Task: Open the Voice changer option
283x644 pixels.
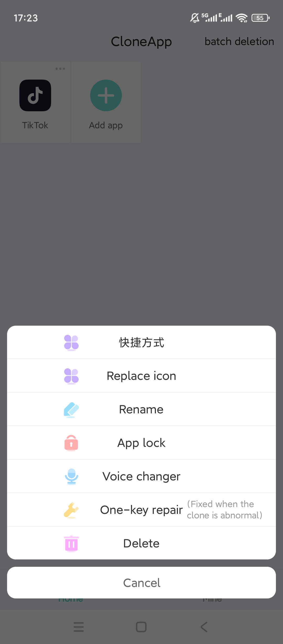Action: (x=141, y=476)
